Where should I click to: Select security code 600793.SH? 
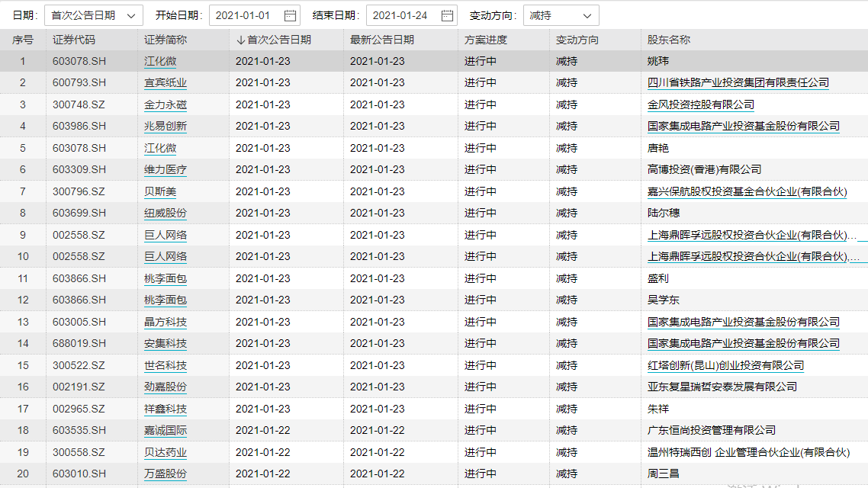[79, 83]
